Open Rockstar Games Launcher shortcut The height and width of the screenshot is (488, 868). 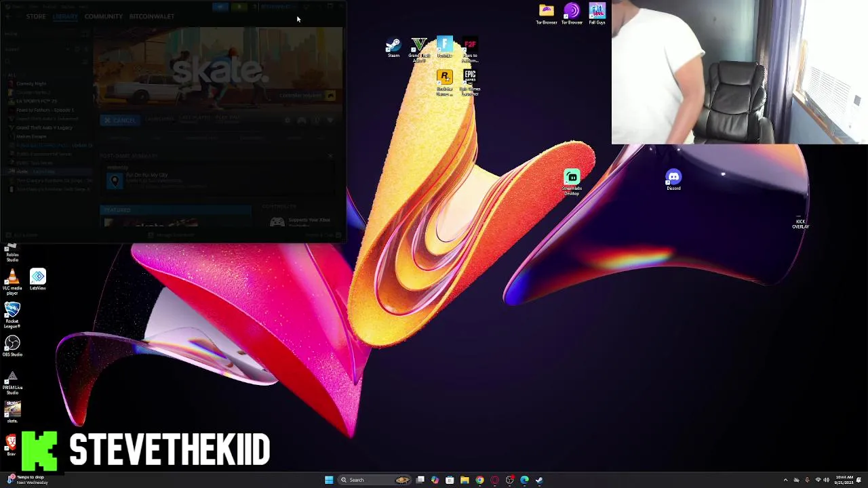tap(445, 83)
